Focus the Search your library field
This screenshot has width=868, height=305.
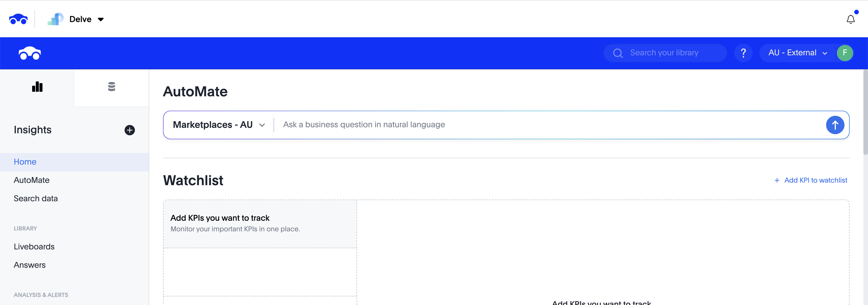tap(665, 53)
